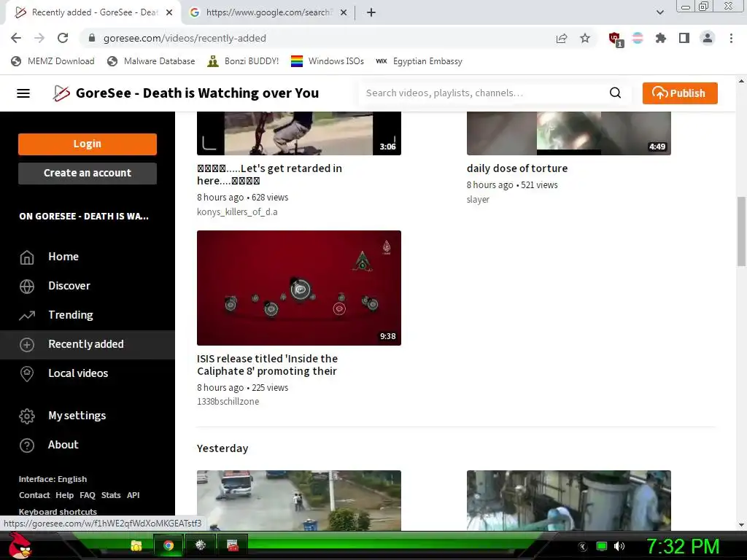Image resolution: width=747 pixels, height=560 pixels.
Task: Bookmark page with the star icon
Action: (585, 38)
